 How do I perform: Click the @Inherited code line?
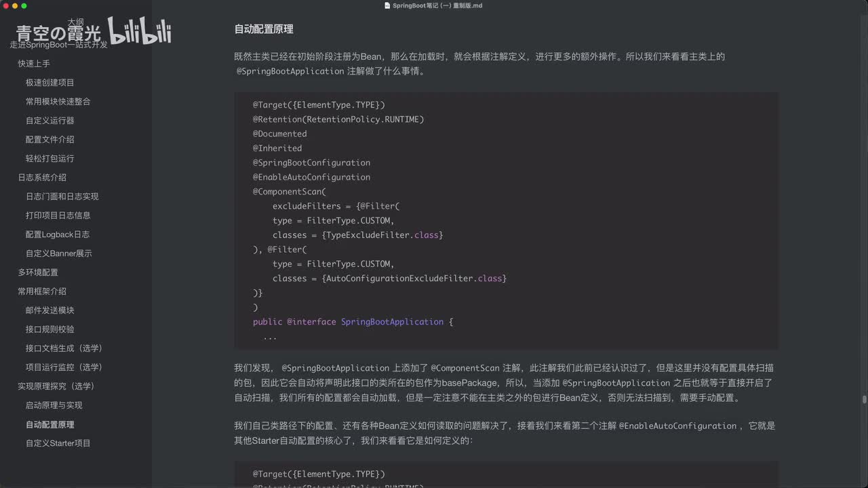(x=277, y=148)
